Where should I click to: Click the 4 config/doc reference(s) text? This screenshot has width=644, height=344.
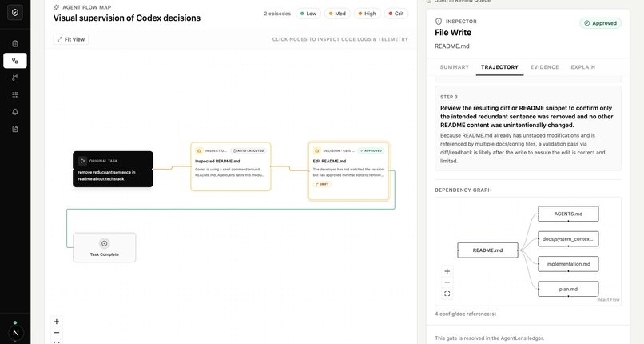click(x=465, y=314)
